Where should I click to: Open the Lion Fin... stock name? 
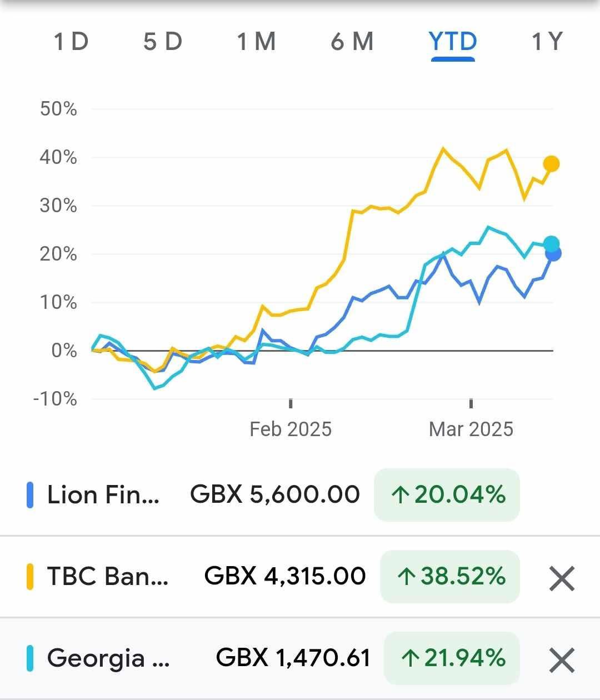pyautogui.click(x=103, y=495)
